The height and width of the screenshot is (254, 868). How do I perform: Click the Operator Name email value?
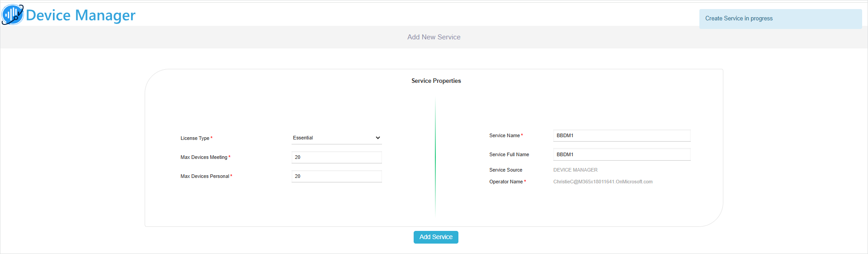[603, 182]
